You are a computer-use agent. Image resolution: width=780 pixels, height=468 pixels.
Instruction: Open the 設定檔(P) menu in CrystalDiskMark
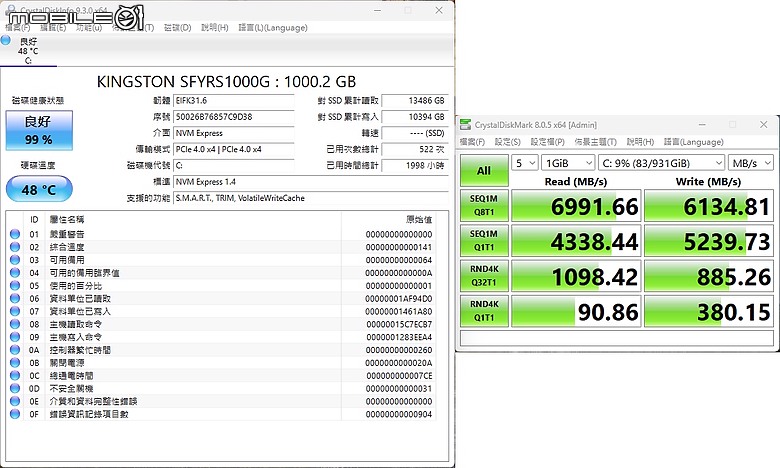(x=547, y=142)
